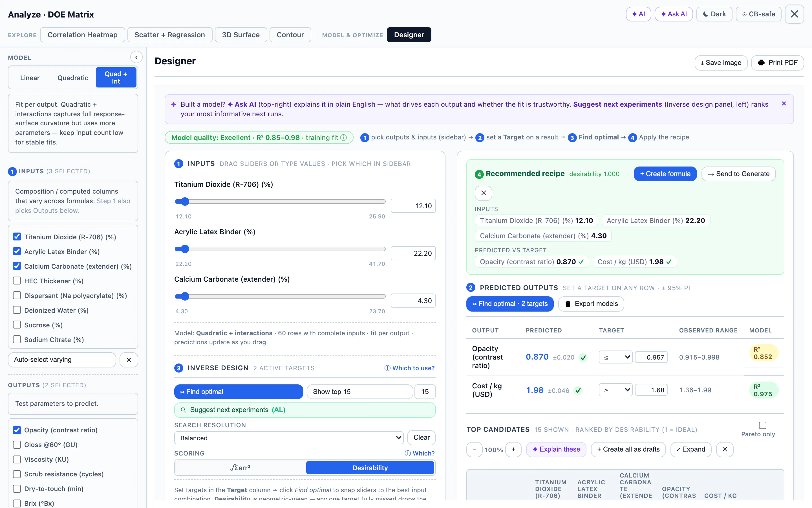
Task: Click Suggest next experiments (AL)
Action: coord(305,410)
